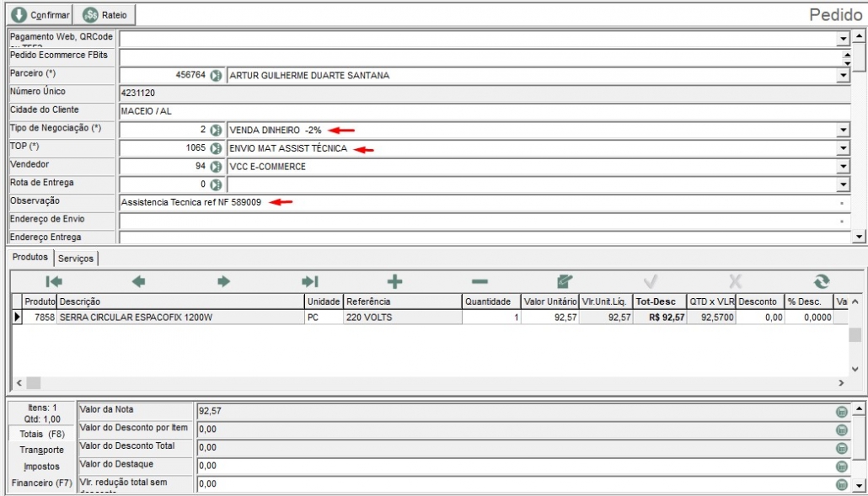Image resolution: width=868 pixels, height=496 pixels.
Task: Open lookup icon beside TOP code 1065
Action: pos(216,148)
